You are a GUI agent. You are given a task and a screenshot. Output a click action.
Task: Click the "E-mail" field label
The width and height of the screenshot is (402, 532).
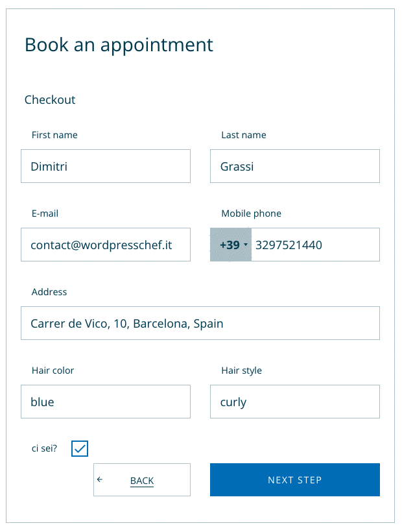(x=45, y=213)
